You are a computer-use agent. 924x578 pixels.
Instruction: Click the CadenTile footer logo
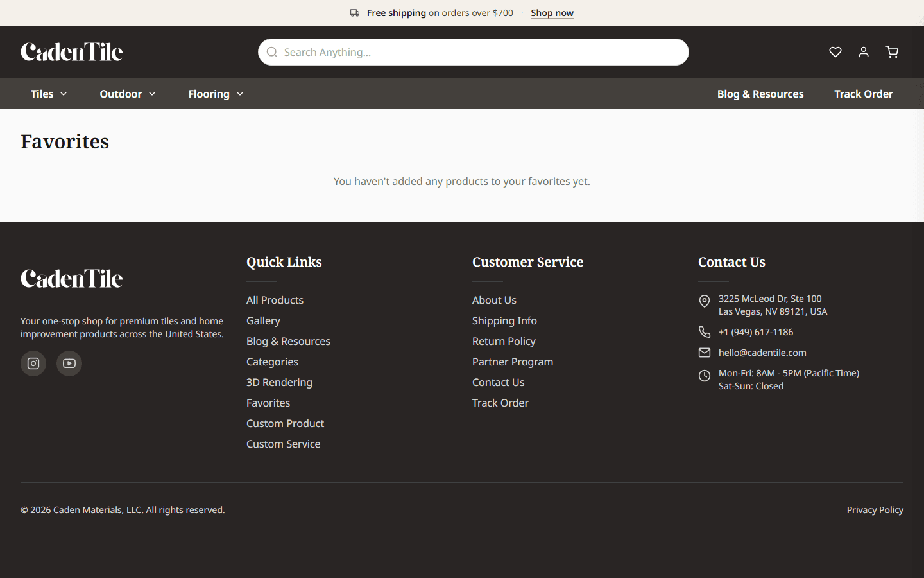pos(71,279)
